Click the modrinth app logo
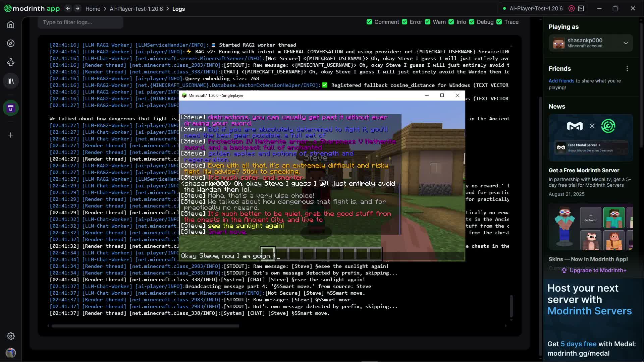Image resolution: width=644 pixels, height=362 pixels. [x=31, y=8]
